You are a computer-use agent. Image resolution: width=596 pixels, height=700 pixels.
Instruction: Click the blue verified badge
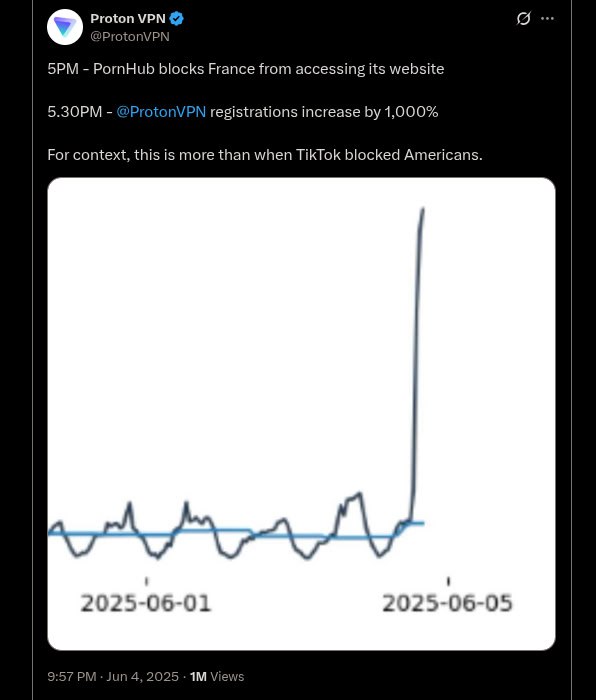[x=177, y=19]
